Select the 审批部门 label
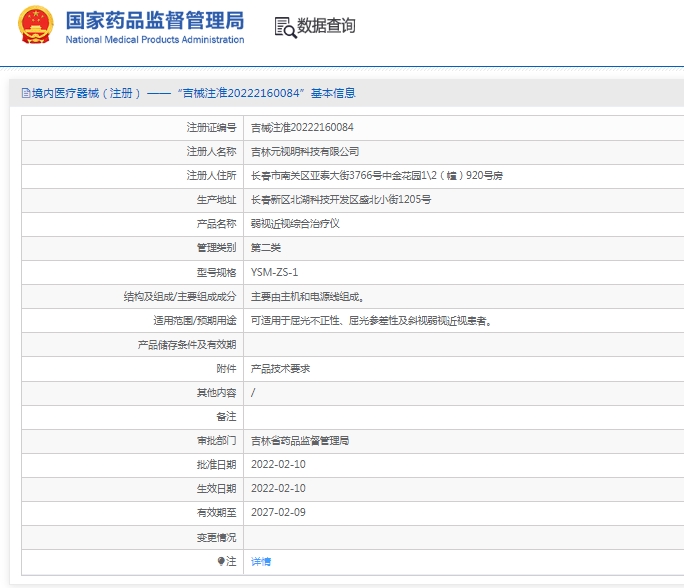The height and width of the screenshot is (588, 684). click(216, 441)
